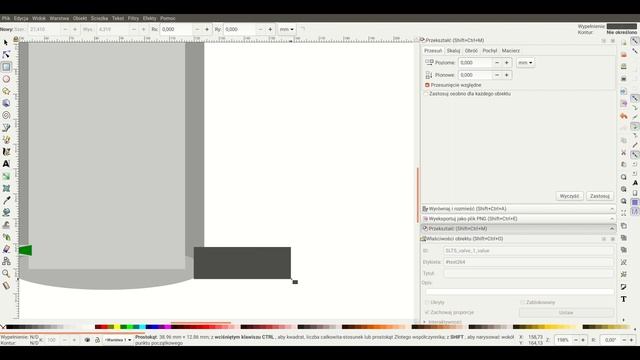Open the Ścieżka menu
640x360 pixels.
coord(99,18)
